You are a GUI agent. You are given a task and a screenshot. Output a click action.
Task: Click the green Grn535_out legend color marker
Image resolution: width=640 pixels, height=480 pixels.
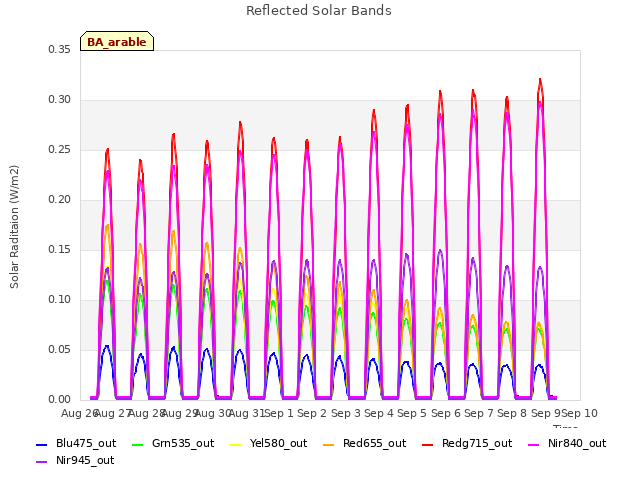(x=138, y=444)
